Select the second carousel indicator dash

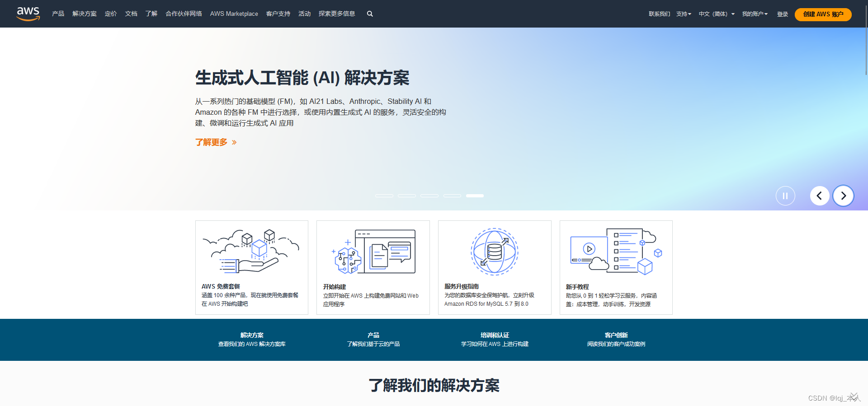(x=407, y=196)
